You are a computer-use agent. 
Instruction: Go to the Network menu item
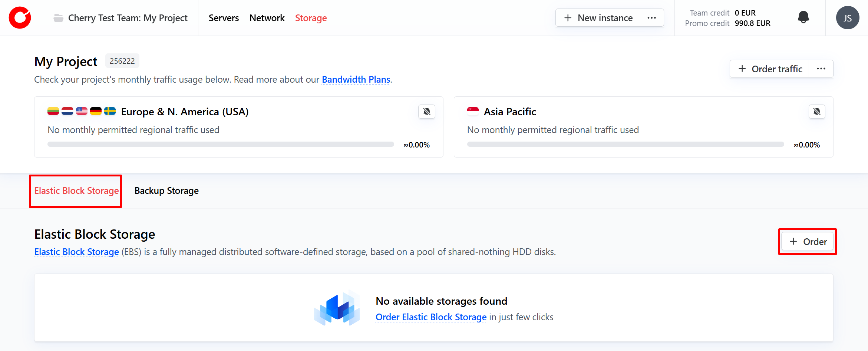[x=267, y=18]
